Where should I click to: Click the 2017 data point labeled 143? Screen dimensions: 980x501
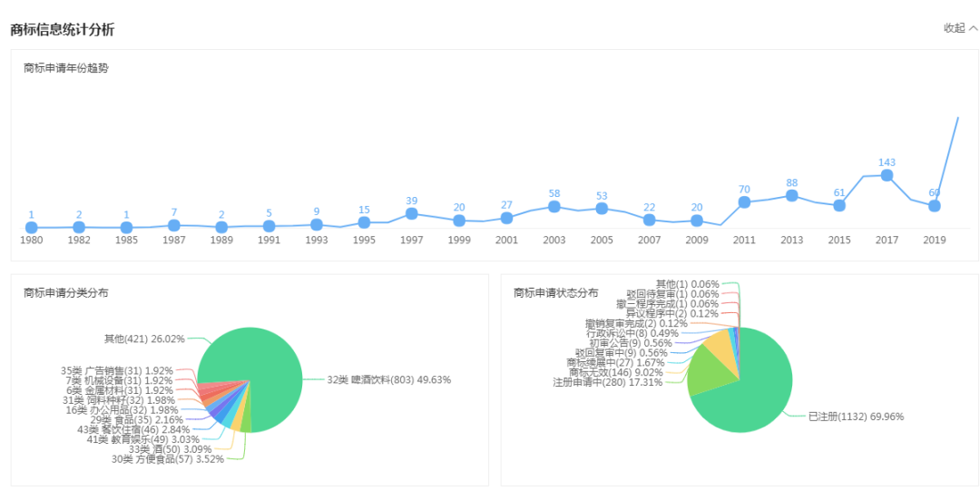click(887, 175)
